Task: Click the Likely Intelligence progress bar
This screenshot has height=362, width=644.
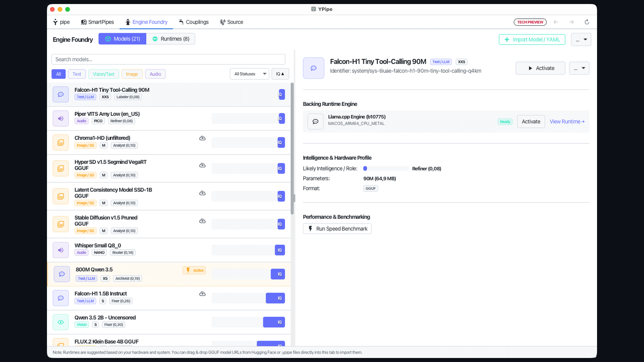Action: (386, 169)
